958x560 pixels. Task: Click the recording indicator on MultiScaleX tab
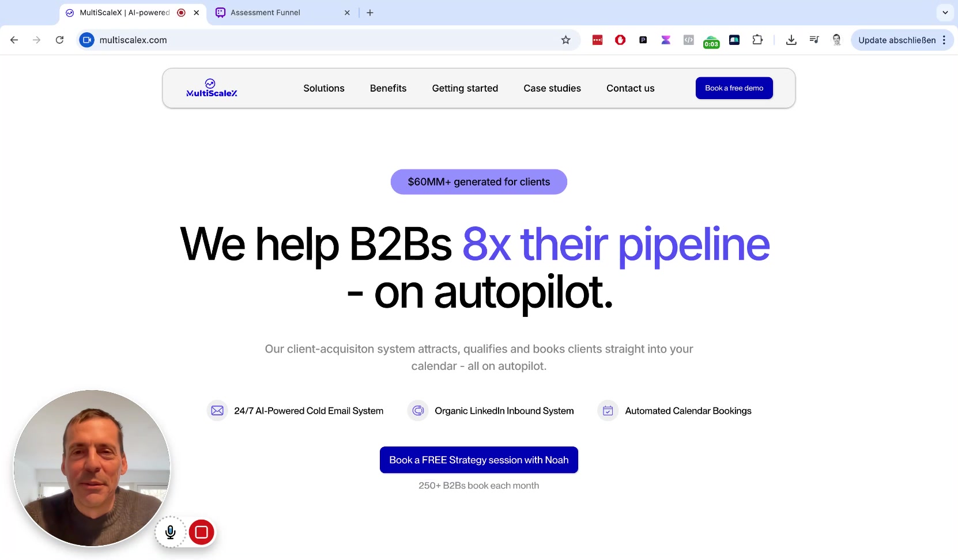pyautogui.click(x=181, y=13)
